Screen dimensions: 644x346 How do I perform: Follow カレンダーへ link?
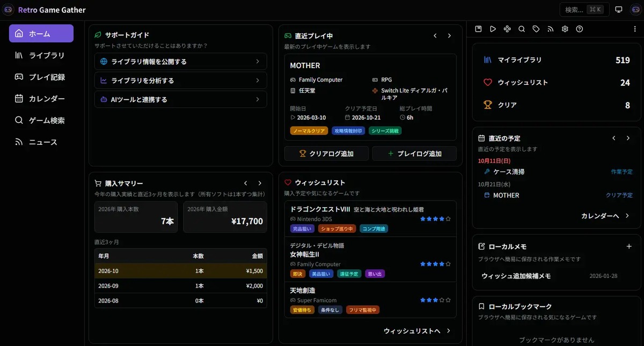tap(605, 216)
